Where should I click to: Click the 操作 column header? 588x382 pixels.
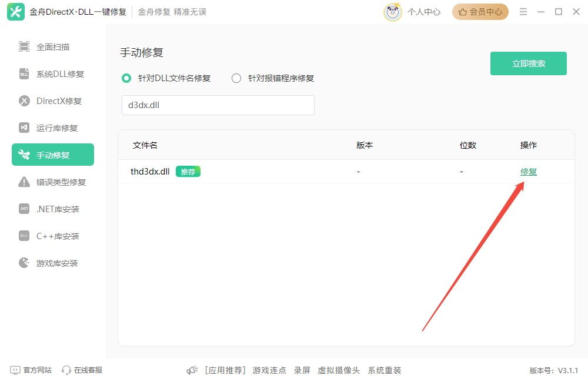point(529,145)
